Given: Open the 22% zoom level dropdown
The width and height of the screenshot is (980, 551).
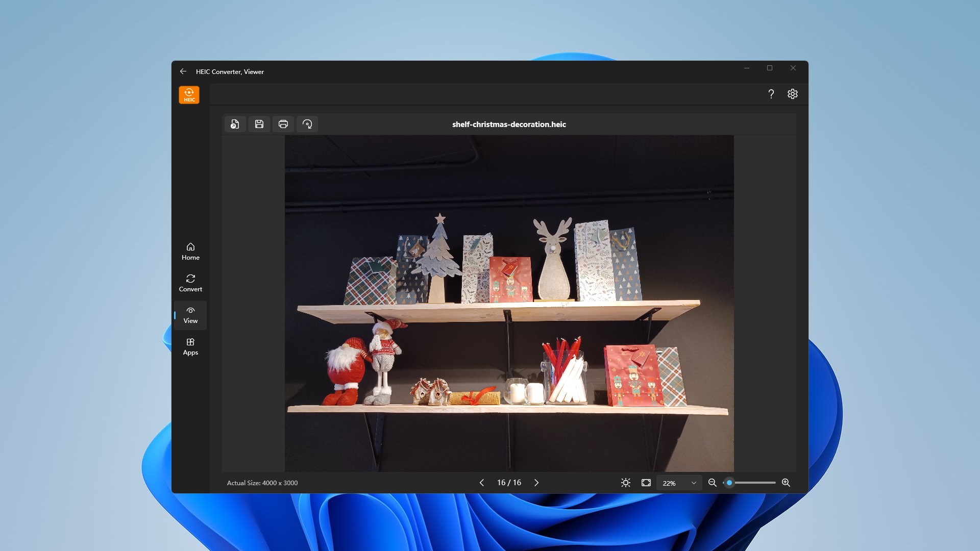Looking at the screenshot, I should click(x=679, y=483).
